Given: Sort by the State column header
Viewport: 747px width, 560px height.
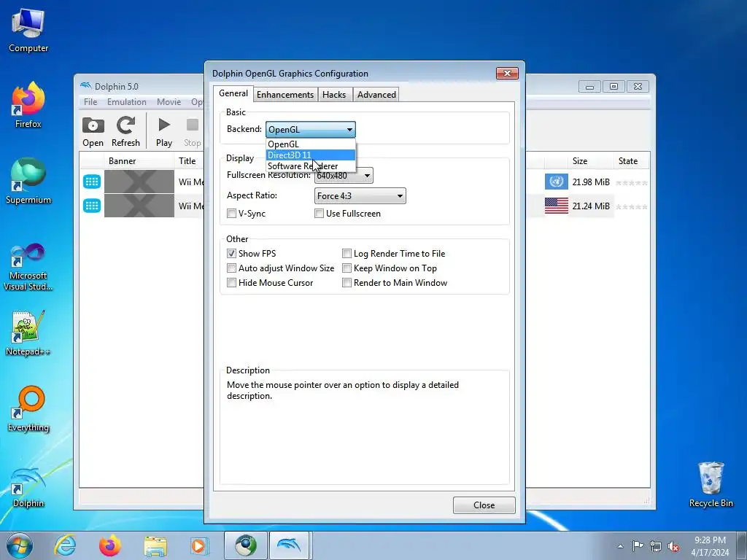Looking at the screenshot, I should pyautogui.click(x=632, y=161).
